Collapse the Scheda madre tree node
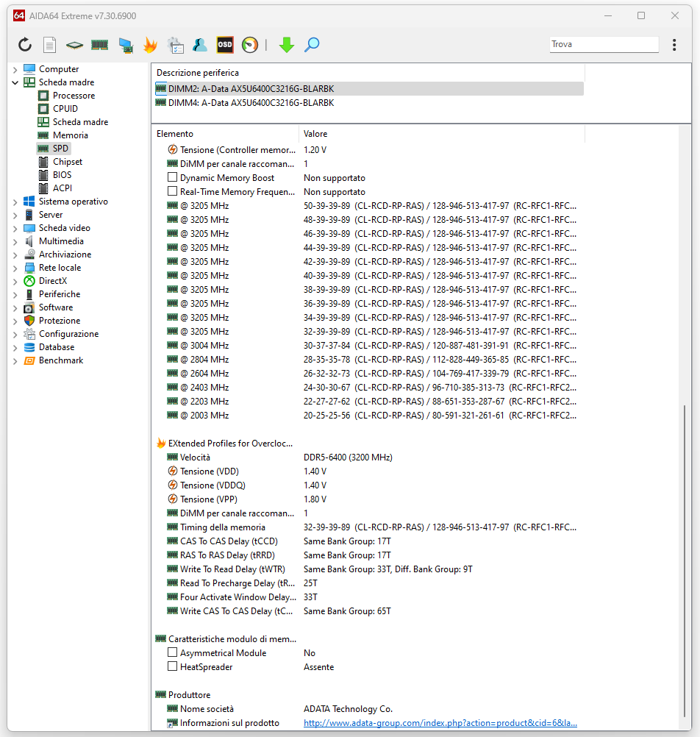700x737 pixels. 15,82
